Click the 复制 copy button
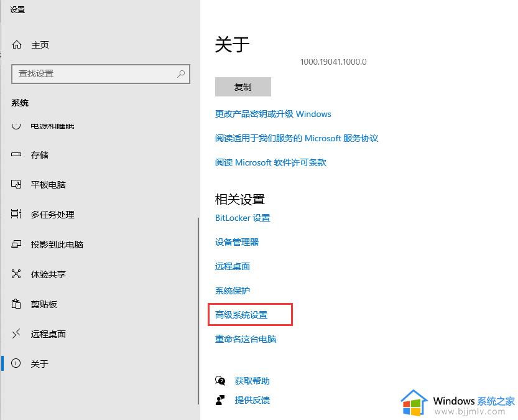The image size is (518, 420). coord(243,87)
